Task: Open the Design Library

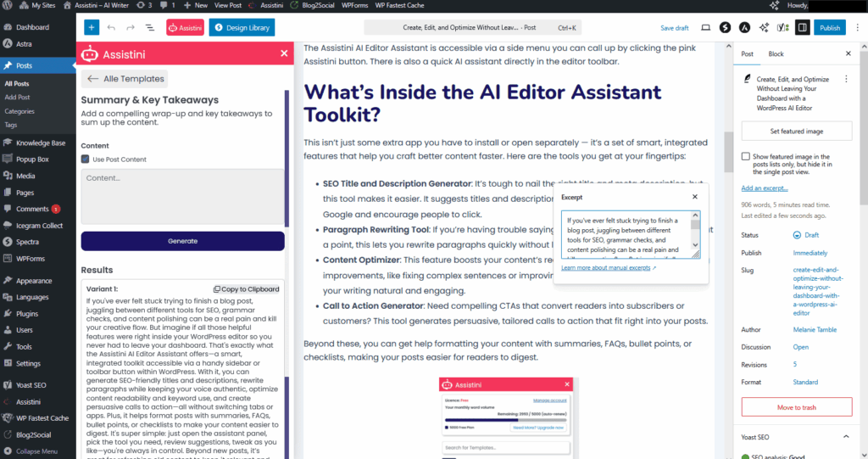Action: click(242, 27)
